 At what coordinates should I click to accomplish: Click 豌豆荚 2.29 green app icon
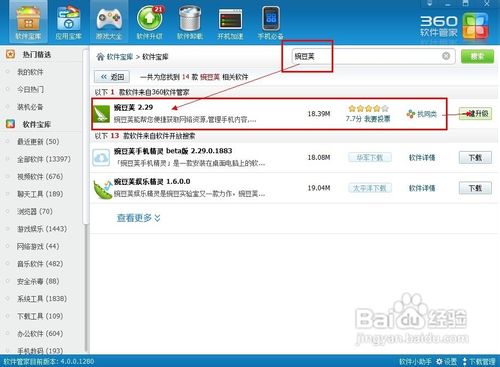pyautogui.click(x=102, y=114)
